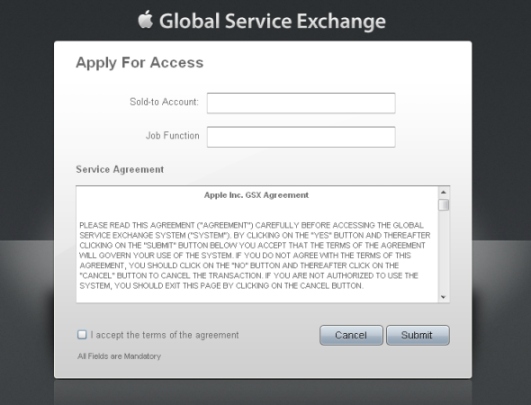Image resolution: width=531 pixels, height=405 pixels.
Task: Click the Apple Inc. GSX Agreement title
Action: pos(256,195)
